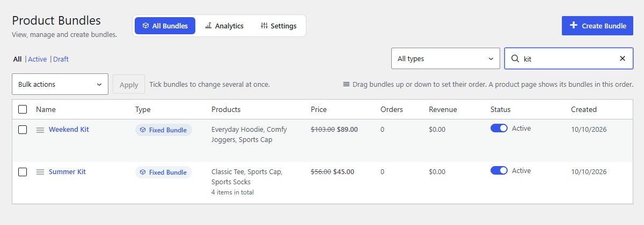Image resolution: width=644 pixels, height=225 pixels.
Task: Switch to the All Bundles tab
Action: pyautogui.click(x=165, y=26)
